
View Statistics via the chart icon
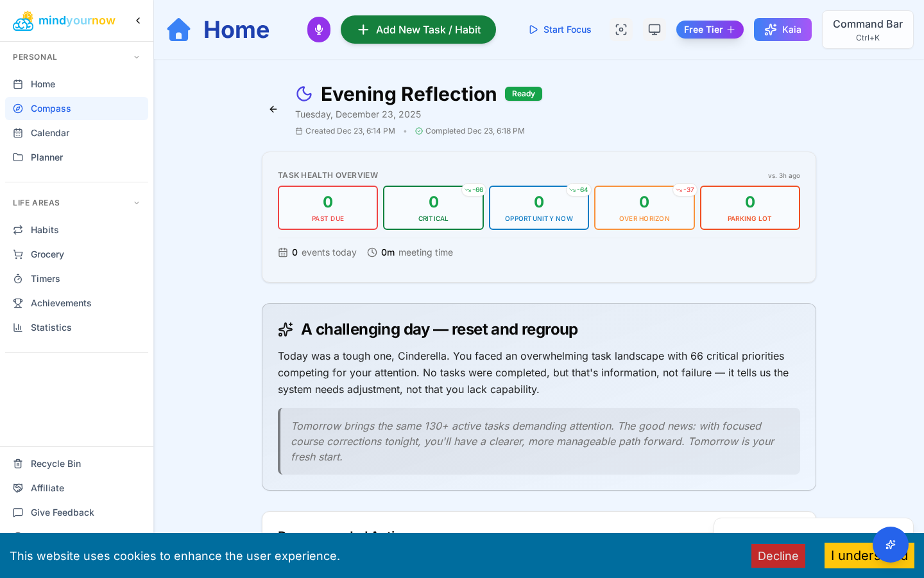click(x=17, y=328)
